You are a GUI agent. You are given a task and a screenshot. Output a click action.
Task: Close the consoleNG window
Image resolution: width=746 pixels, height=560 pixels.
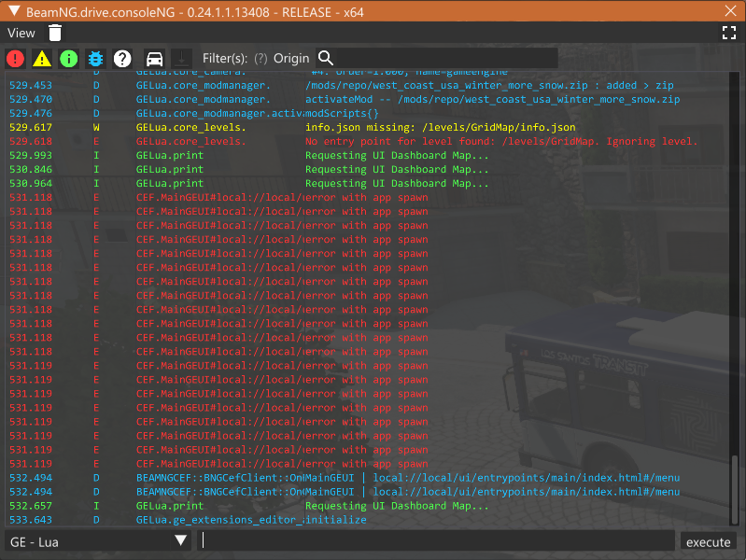(731, 11)
